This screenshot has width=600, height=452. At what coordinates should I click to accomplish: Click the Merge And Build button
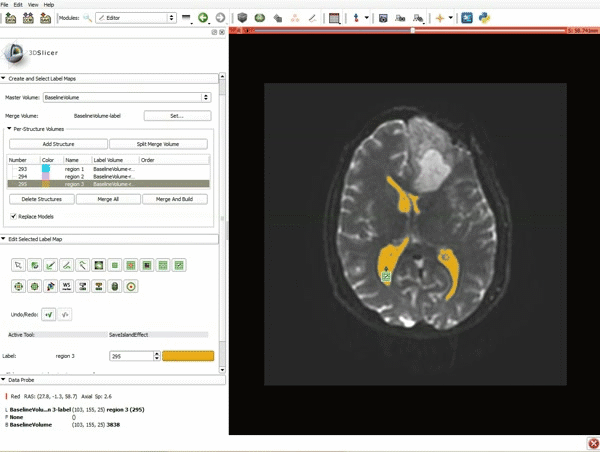tap(174, 199)
